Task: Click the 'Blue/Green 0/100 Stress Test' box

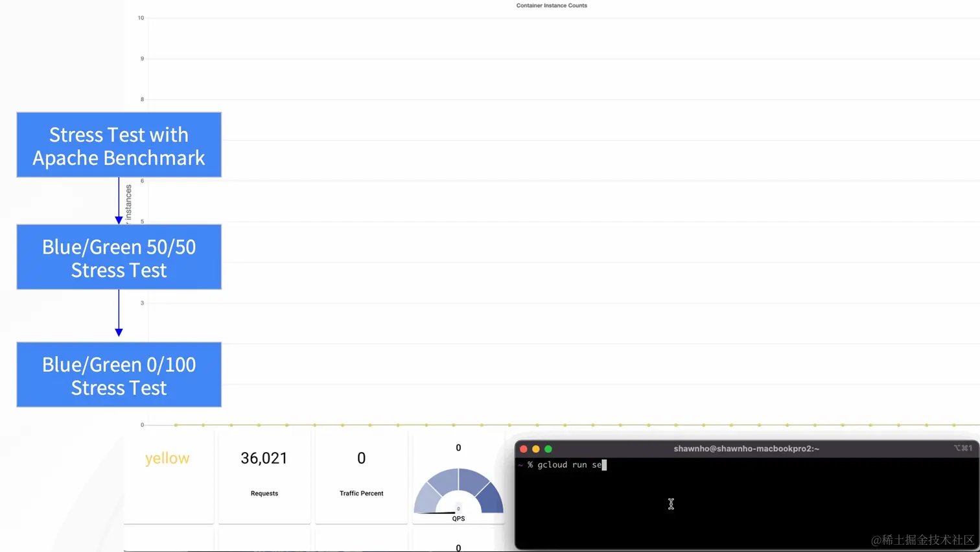Action: pos(119,375)
